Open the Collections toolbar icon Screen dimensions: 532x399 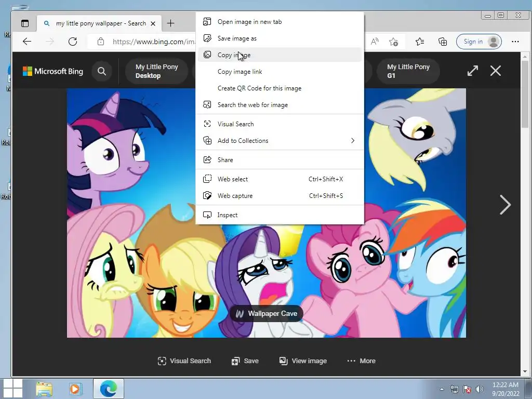[x=443, y=42]
